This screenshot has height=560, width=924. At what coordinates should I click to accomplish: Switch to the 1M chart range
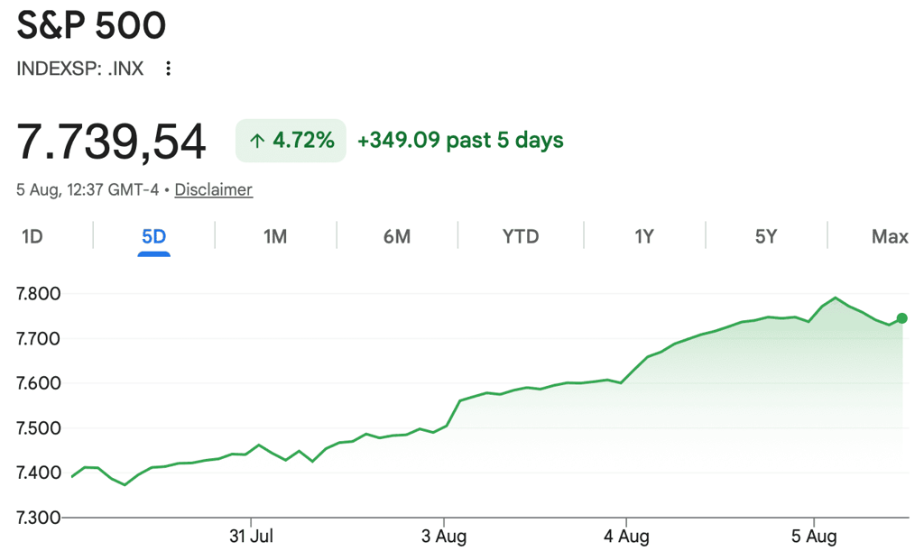click(275, 237)
